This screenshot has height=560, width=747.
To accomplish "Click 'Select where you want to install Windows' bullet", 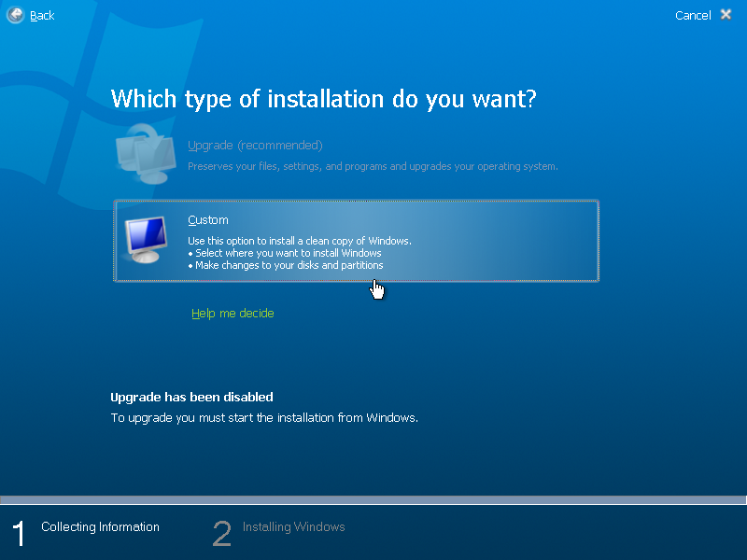I will click(285, 253).
